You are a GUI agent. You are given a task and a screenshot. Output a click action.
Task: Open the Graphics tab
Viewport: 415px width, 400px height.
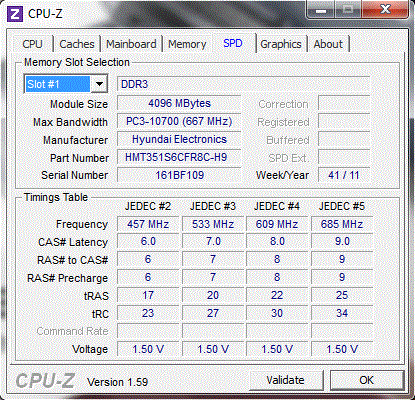click(281, 44)
